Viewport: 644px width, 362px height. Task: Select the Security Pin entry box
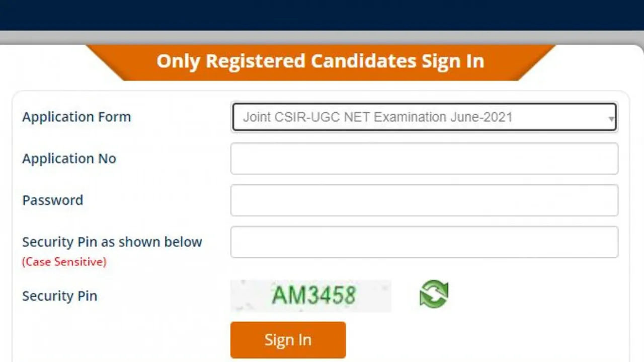pyautogui.click(x=424, y=242)
